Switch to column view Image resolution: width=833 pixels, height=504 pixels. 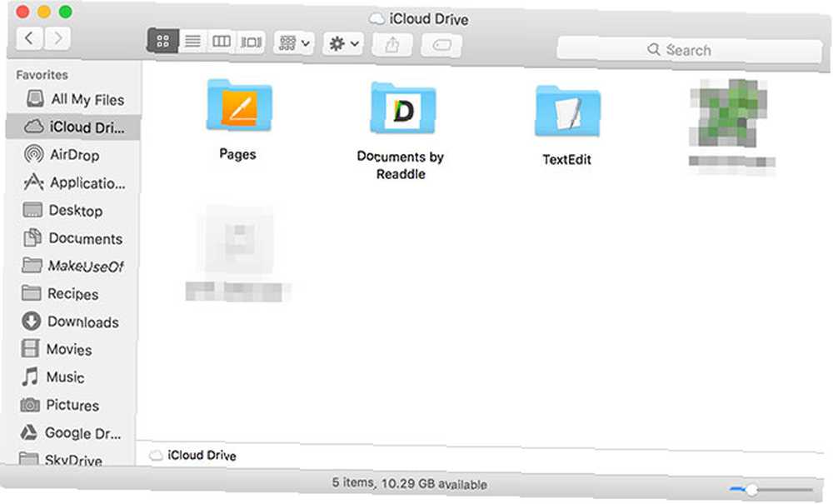[221, 41]
